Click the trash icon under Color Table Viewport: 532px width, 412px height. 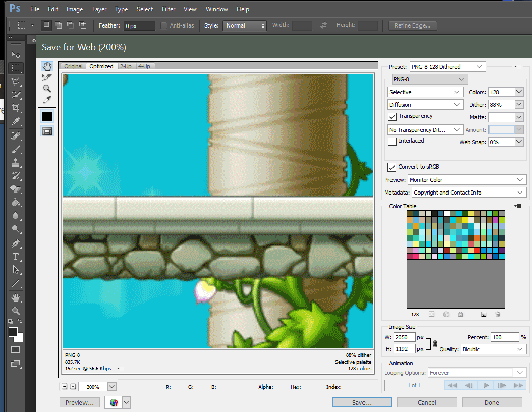click(498, 314)
